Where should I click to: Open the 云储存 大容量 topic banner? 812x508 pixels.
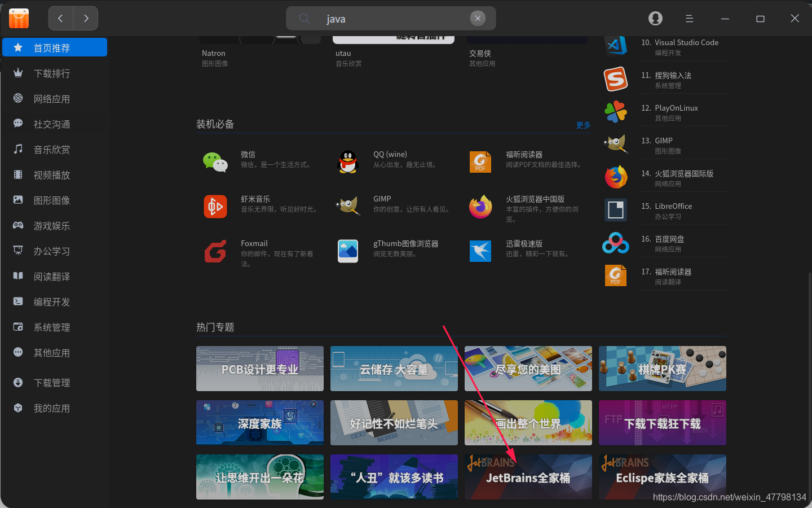394,369
